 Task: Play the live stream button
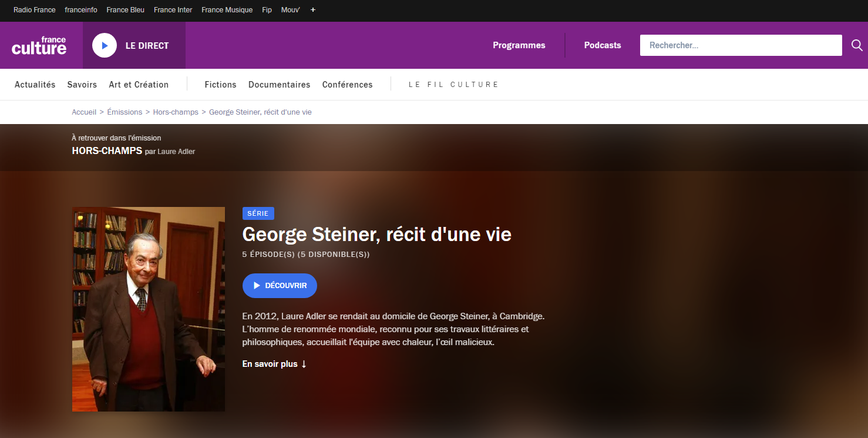(x=105, y=45)
